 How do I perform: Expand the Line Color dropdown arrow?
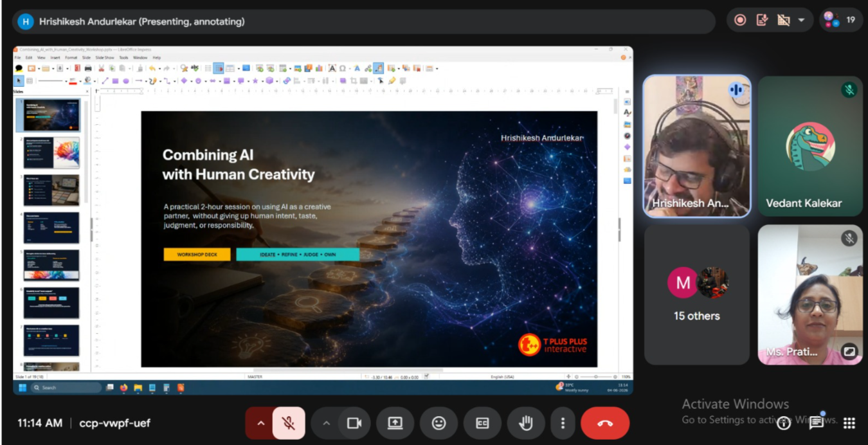point(80,81)
